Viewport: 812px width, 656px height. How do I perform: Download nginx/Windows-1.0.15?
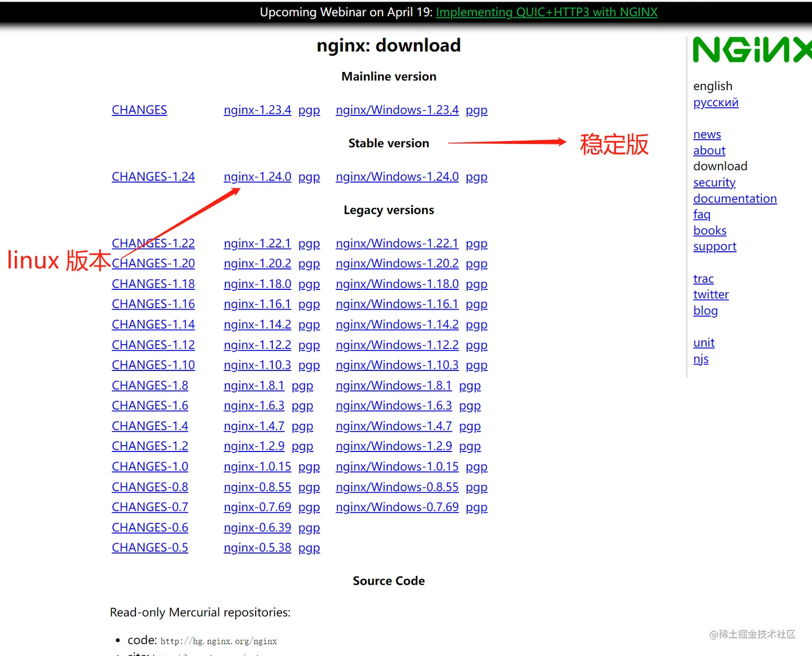tap(397, 467)
